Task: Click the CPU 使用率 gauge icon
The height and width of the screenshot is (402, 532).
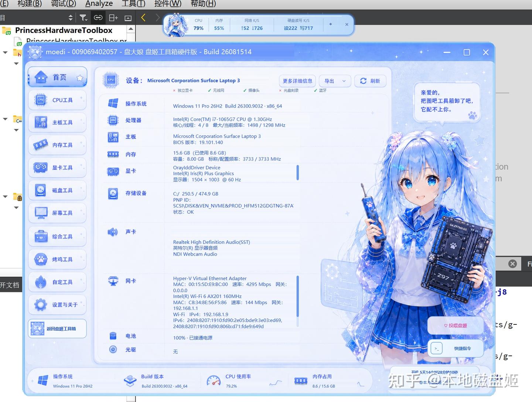Action: point(214,381)
